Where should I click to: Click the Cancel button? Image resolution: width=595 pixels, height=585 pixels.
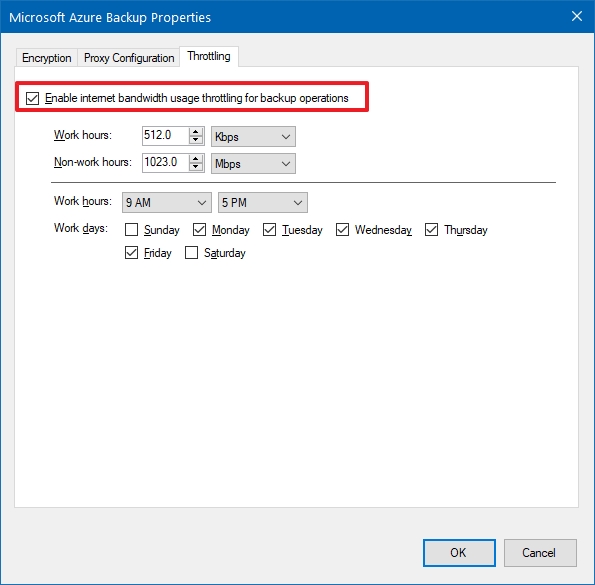coord(540,553)
